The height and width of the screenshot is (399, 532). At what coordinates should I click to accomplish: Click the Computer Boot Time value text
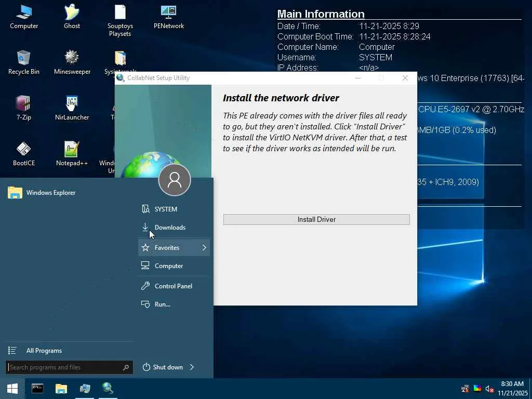coord(395,37)
